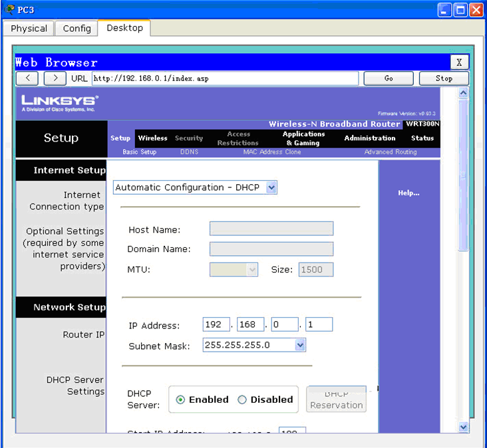487x448 pixels.
Task: Click the Network Setup section heading
Action: point(70,307)
